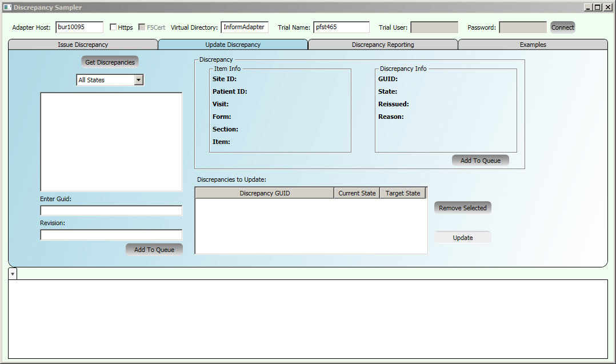Screen dimensions: 616x364
Task: Click inside the bottom log output area
Action: click(308, 319)
